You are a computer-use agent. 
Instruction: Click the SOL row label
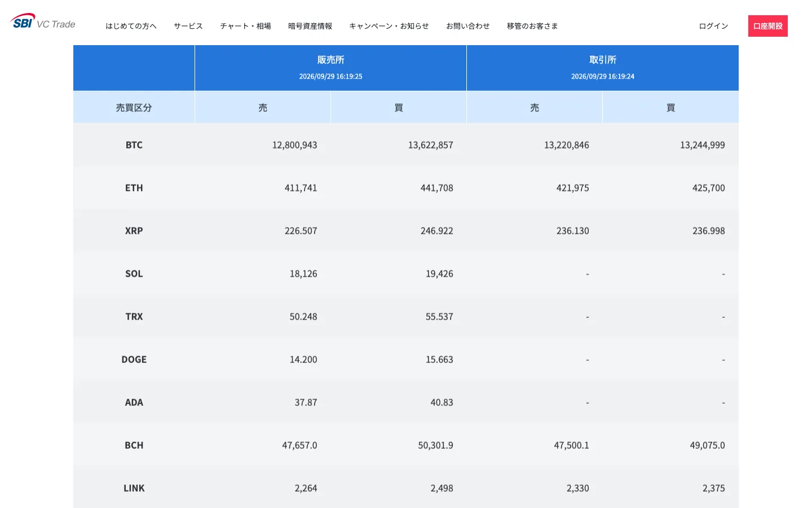tap(134, 274)
